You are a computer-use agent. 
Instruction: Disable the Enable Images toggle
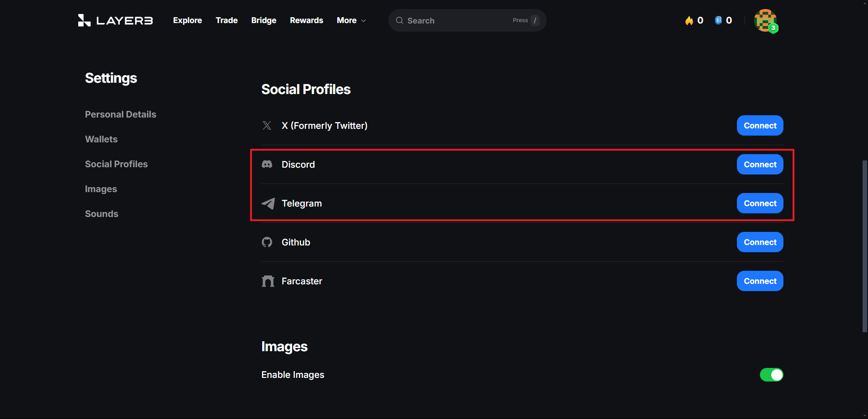pos(771,375)
